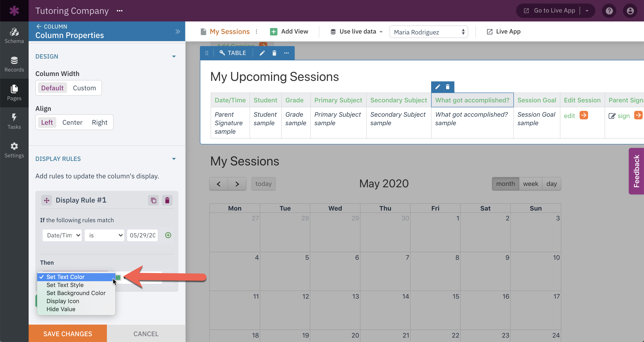Go to previous calendar month
The image size is (644, 342).
[x=218, y=184]
